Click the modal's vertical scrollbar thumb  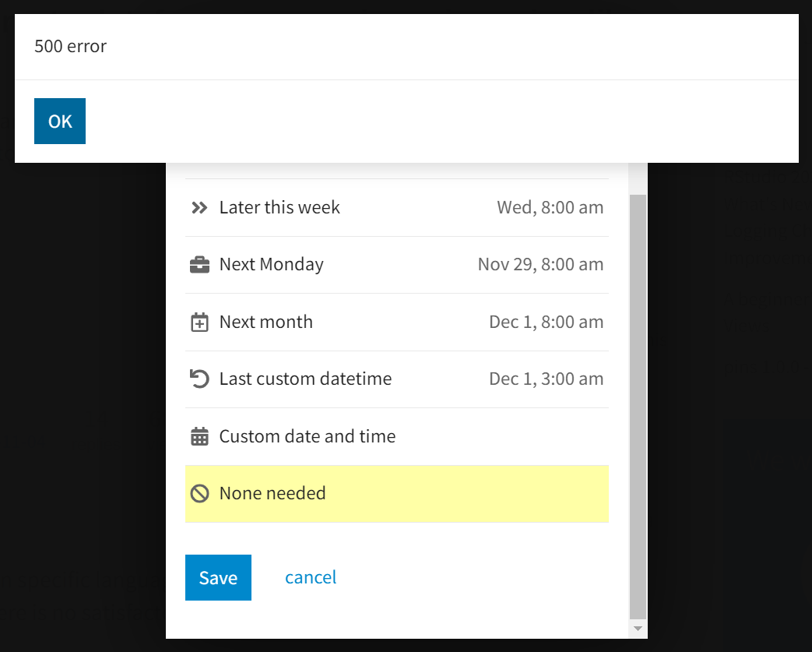(638, 405)
